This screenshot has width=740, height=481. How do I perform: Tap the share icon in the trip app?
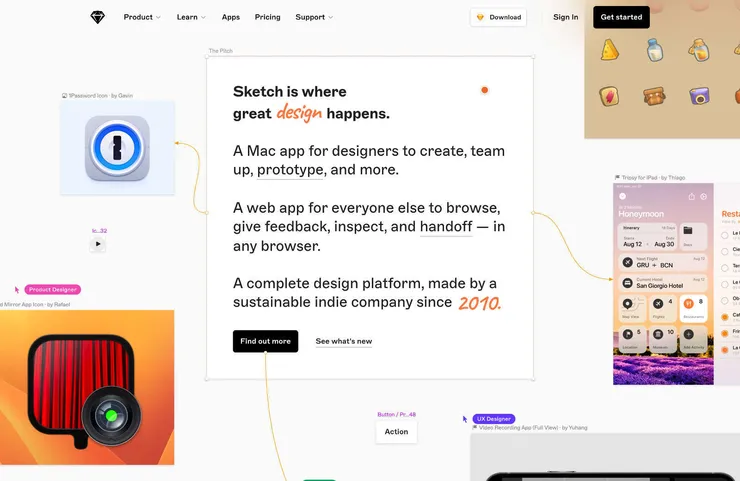691,196
